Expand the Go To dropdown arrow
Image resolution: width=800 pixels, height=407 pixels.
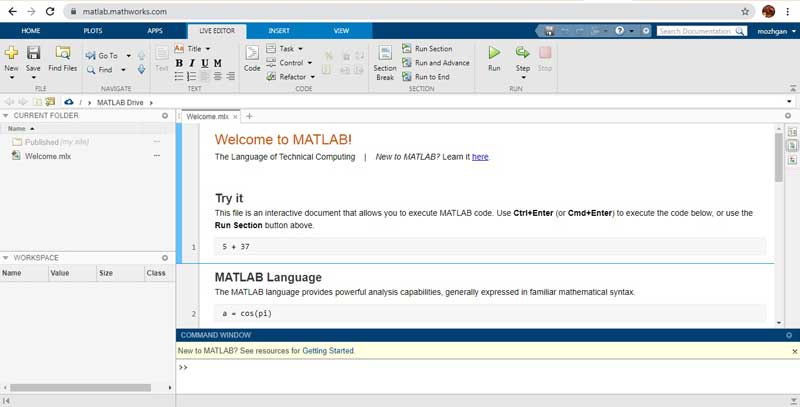pyautogui.click(x=129, y=56)
